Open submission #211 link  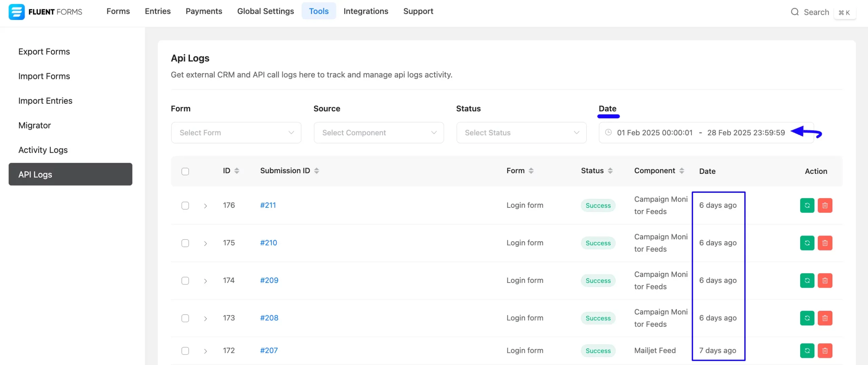coord(268,205)
